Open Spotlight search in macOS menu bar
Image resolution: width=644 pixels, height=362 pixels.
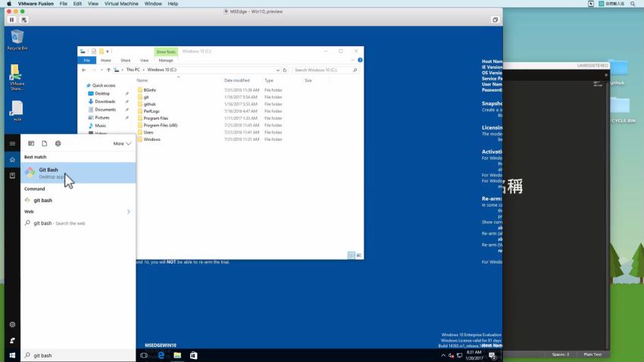click(x=633, y=4)
